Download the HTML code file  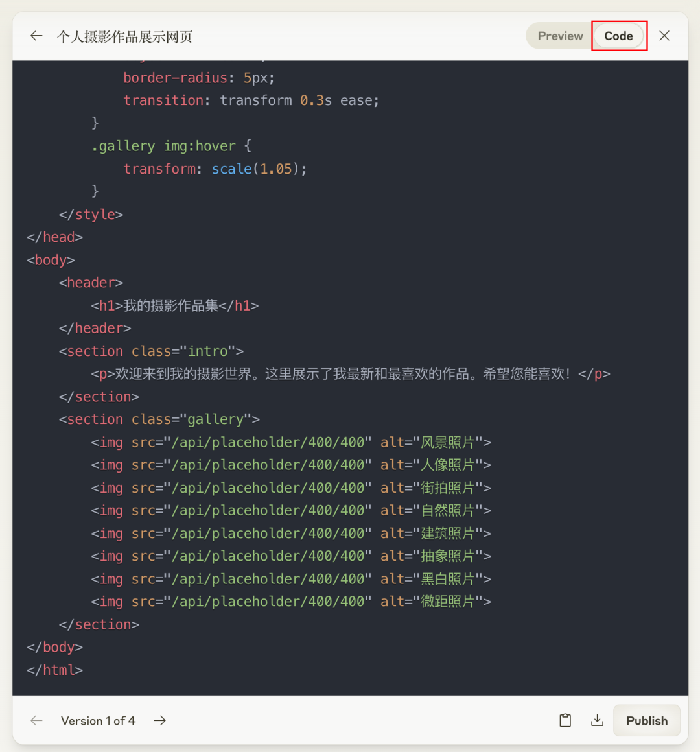(x=597, y=720)
